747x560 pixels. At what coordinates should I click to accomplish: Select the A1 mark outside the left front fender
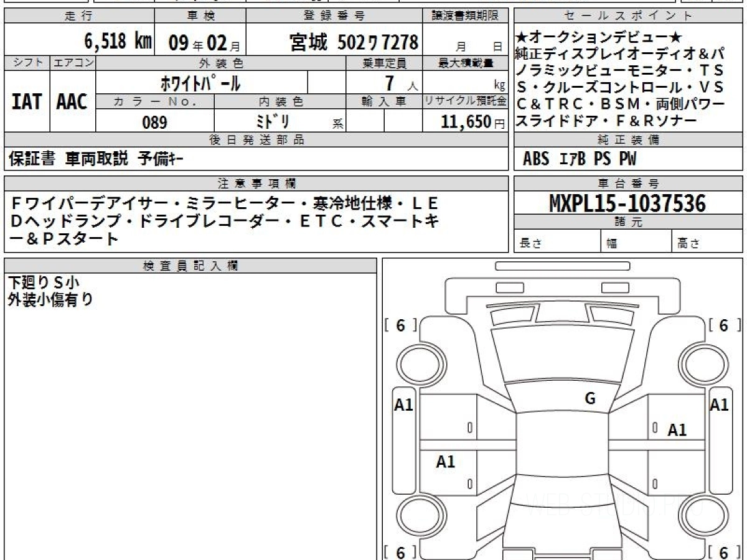pyautogui.click(x=404, y=405)
